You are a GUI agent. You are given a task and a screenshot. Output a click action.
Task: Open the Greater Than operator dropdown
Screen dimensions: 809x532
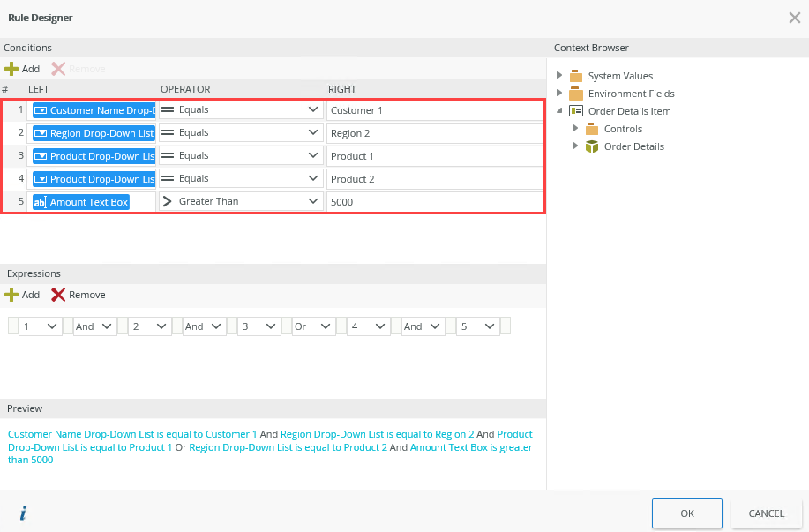tap(313, 202)
